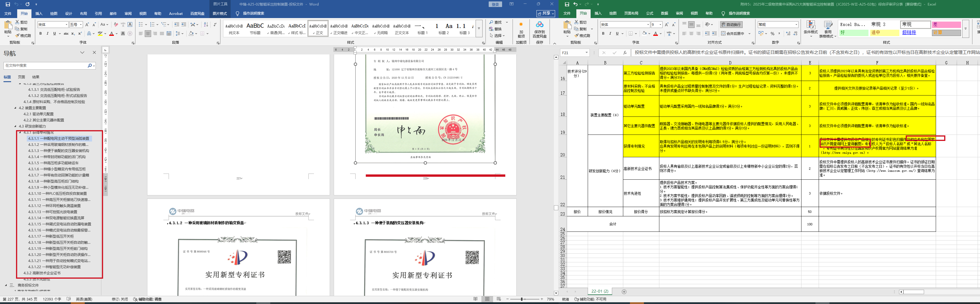Click the 共享 button in Word

(545, 13)
